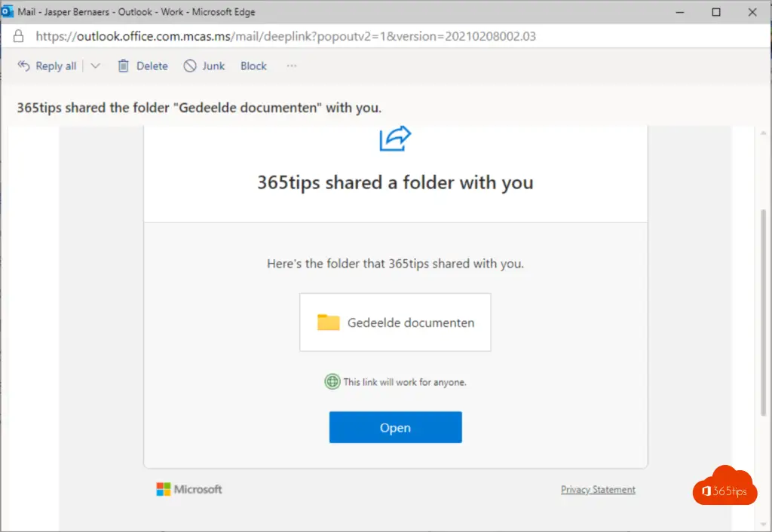Click the blue share arrow icon
Screen dimensions: 772x532
(396, 139)
